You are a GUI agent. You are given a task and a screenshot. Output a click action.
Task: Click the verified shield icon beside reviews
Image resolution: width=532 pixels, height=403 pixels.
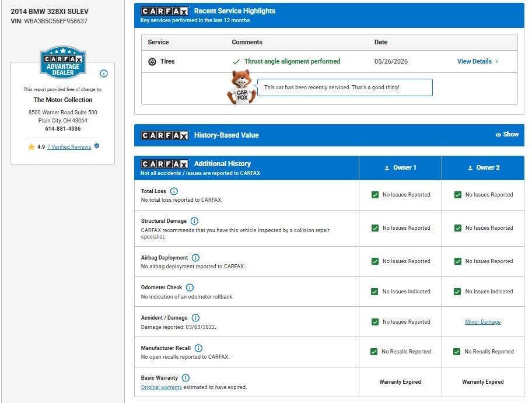97,146
